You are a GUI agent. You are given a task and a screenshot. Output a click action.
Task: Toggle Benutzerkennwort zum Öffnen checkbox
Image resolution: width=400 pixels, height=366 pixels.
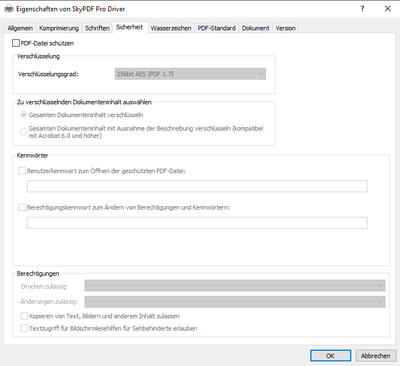(x=22, y=171)
